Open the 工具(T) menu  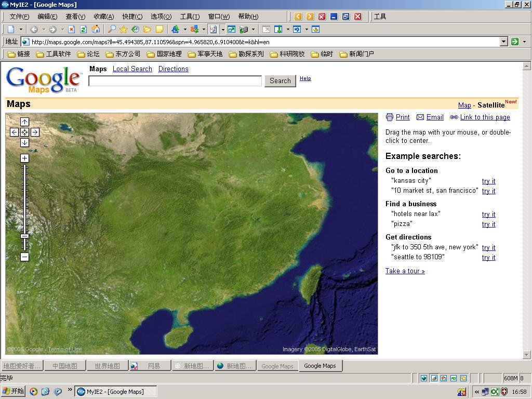(190, 17)
